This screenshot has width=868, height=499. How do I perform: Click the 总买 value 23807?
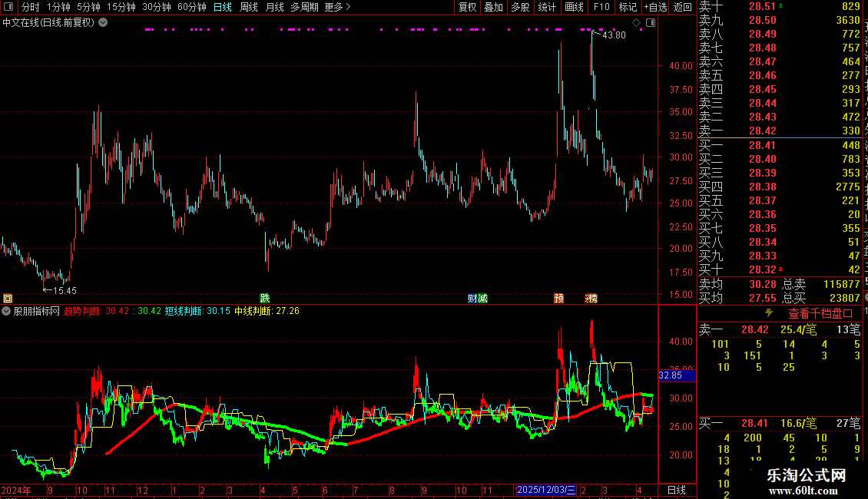point(845,298)
